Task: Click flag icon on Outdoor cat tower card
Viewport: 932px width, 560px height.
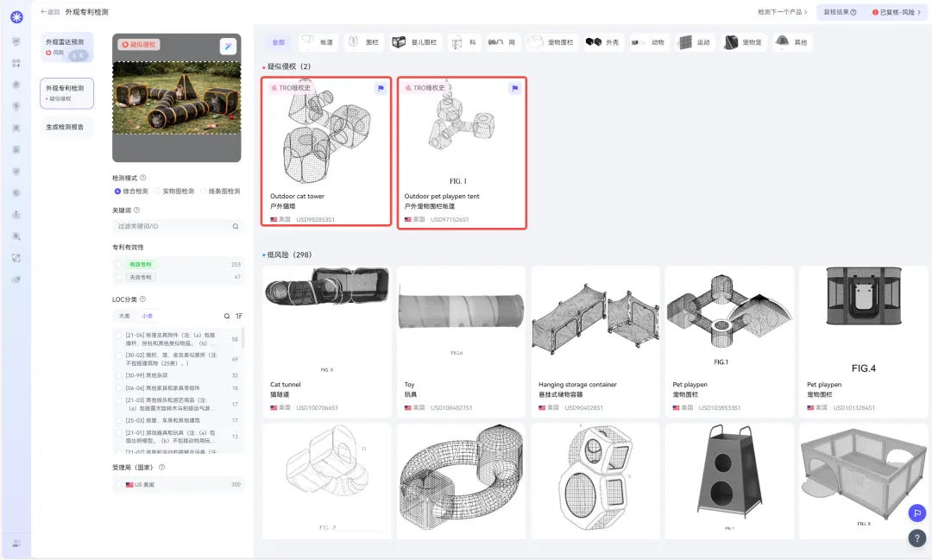Action: pyautogui.click(x=381, y=88)
